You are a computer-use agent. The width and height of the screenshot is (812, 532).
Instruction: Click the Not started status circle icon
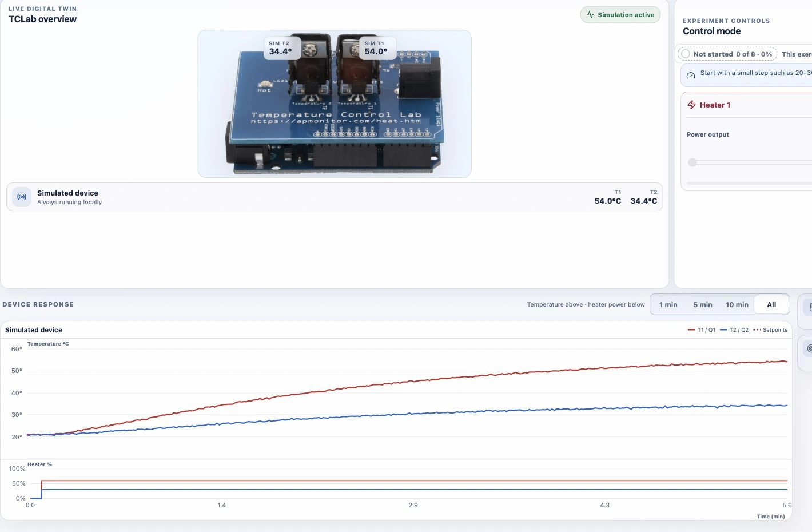coord(686,54)
